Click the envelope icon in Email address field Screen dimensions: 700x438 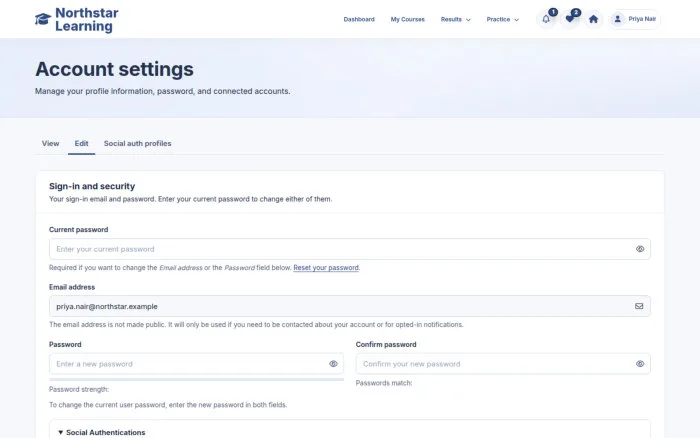point(639,306)
